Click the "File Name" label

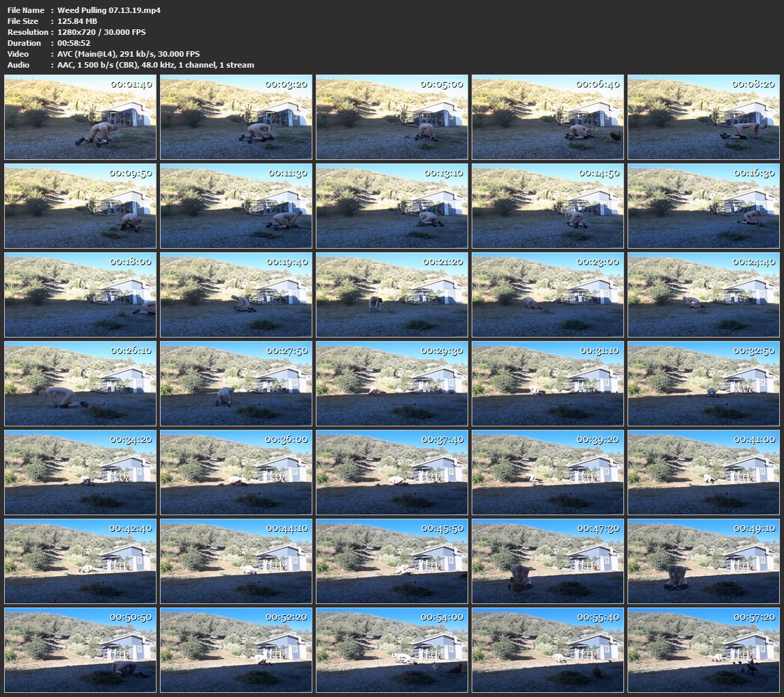pos(25,10)
